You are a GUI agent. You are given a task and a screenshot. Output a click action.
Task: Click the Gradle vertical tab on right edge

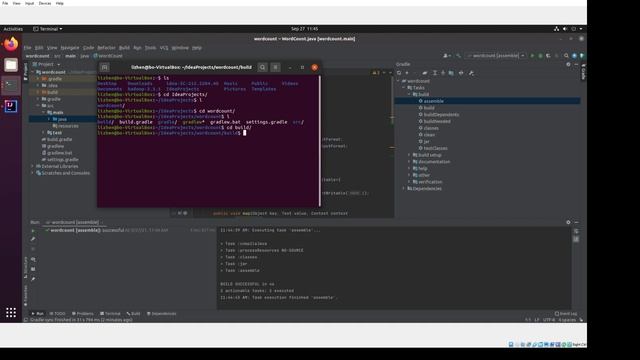coord(583,72)
